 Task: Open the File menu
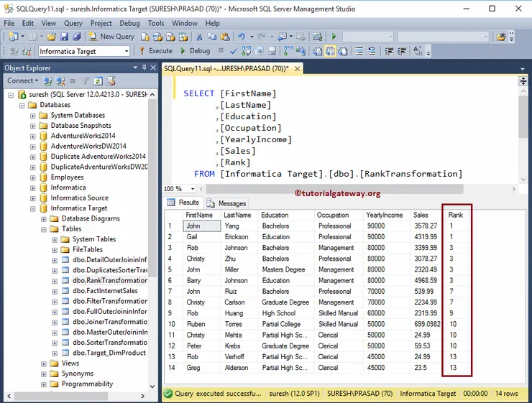pyautogui.click(x=9, y=24)
